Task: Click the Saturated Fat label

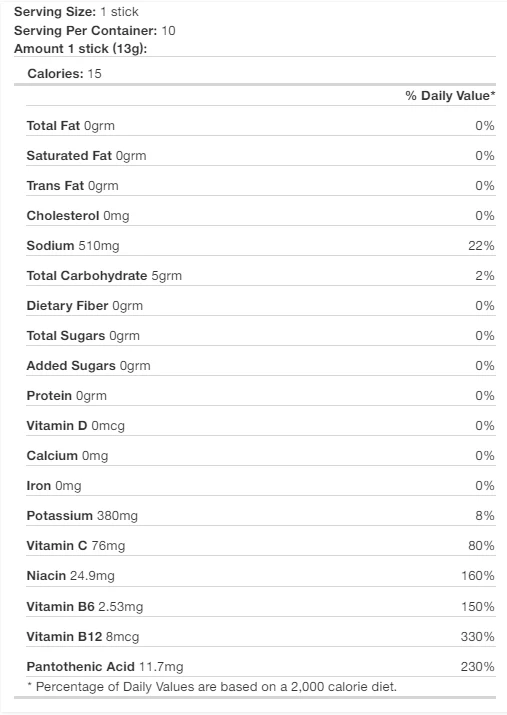Action: pyautogui.click(x=69, y=155)
